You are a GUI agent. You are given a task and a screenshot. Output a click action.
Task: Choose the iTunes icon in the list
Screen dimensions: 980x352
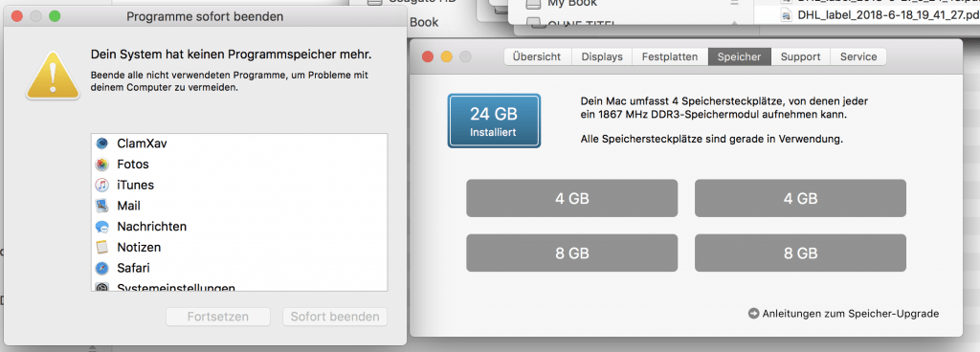pos(101,186)
